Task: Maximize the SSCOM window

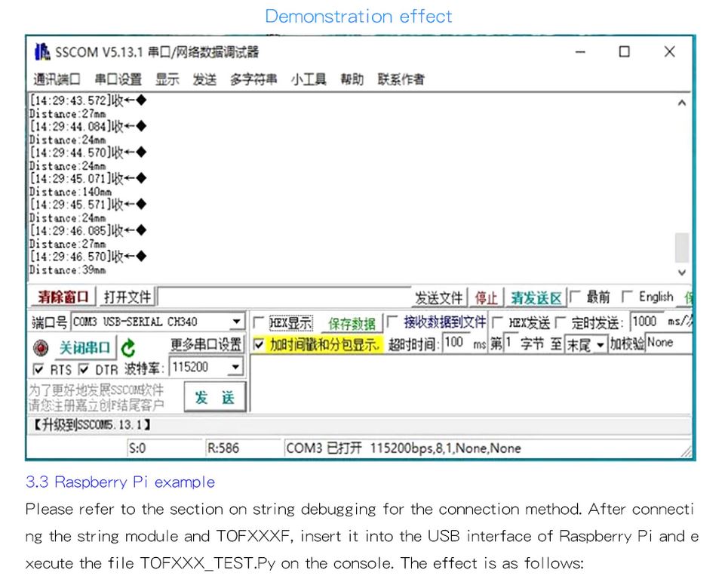Action: (625, 51)
